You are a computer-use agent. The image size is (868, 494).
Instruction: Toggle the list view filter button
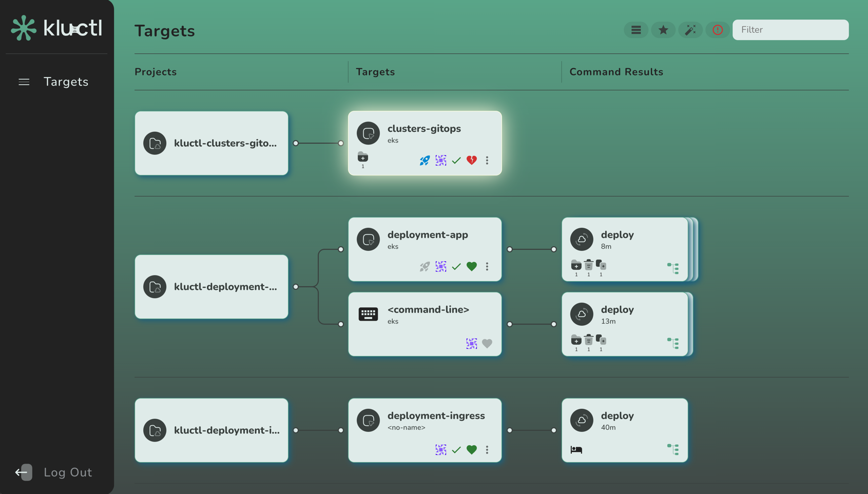pyautogui.click(x=636, y=30)
